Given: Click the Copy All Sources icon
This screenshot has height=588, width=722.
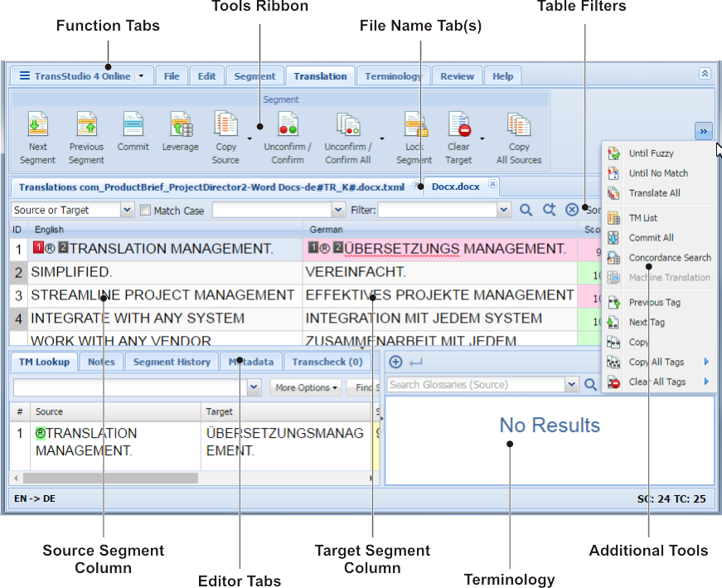Looking at the screenshot, I should click(x=519, y=124).
